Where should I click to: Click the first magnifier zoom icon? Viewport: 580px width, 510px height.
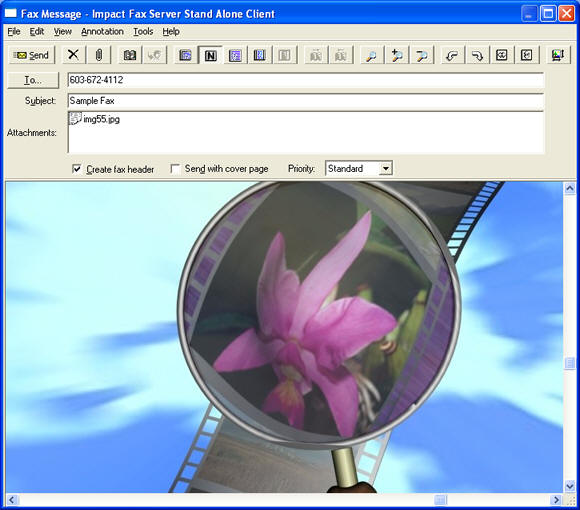click(371, 55)
